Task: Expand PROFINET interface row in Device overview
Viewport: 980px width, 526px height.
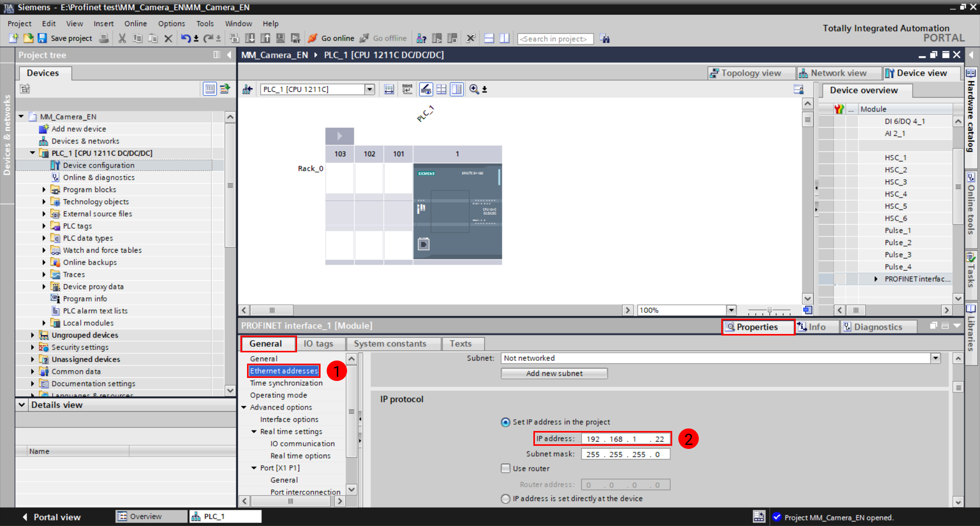Action: click(876, 279)
